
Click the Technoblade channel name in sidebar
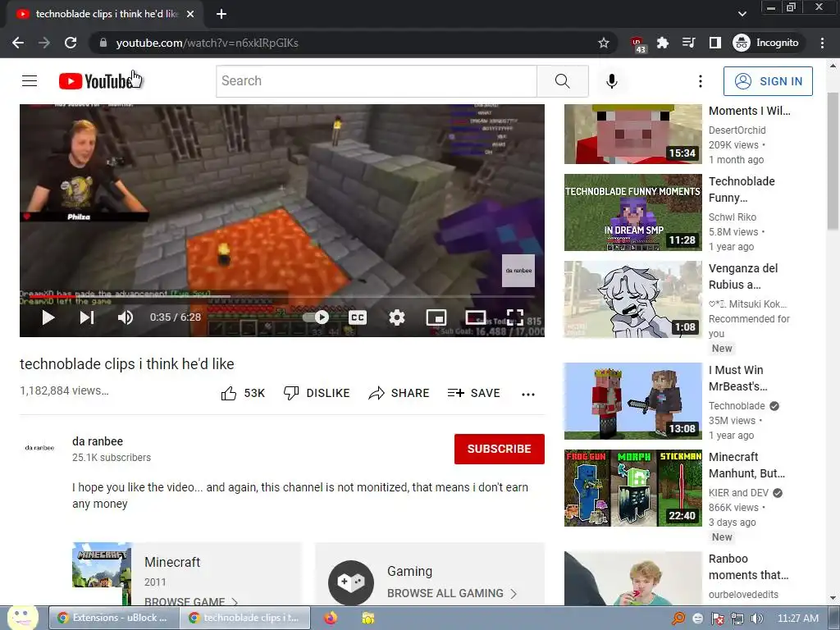(x=737, y=406)
